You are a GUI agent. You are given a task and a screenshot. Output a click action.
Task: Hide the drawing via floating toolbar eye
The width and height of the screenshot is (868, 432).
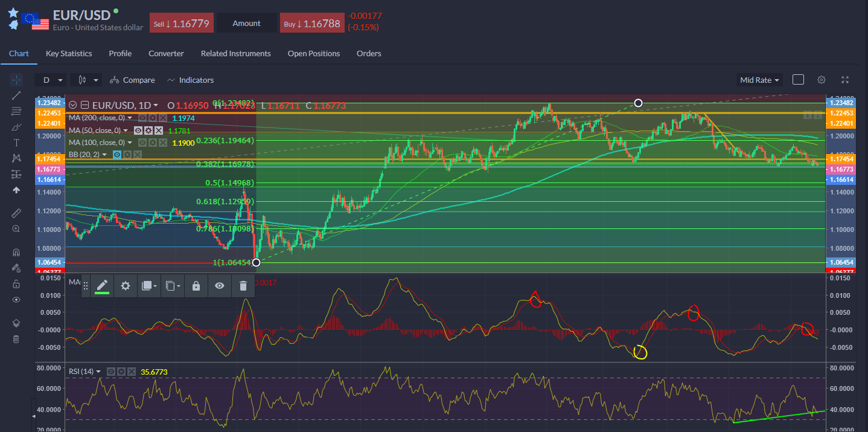[219, 286]
